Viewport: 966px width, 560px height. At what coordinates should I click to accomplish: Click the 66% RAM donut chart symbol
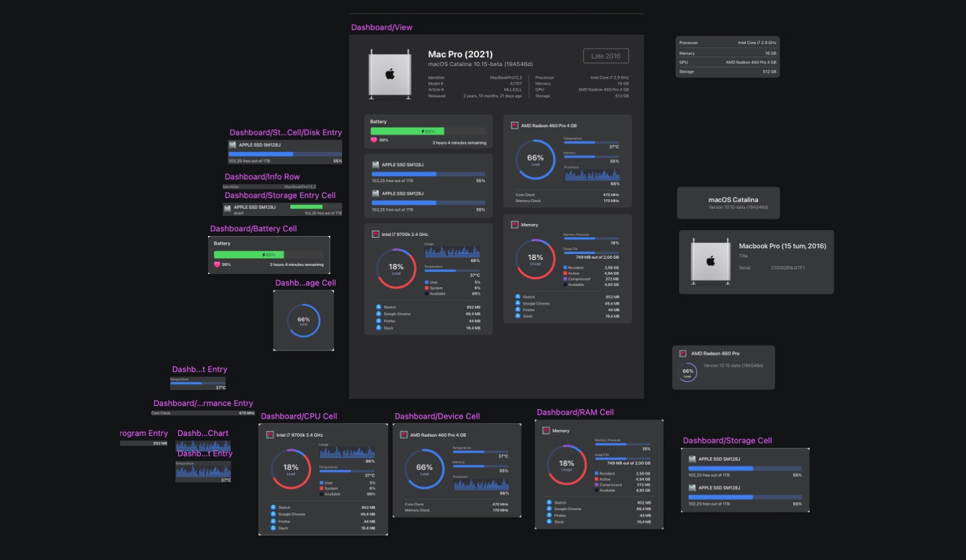point(304,321)
